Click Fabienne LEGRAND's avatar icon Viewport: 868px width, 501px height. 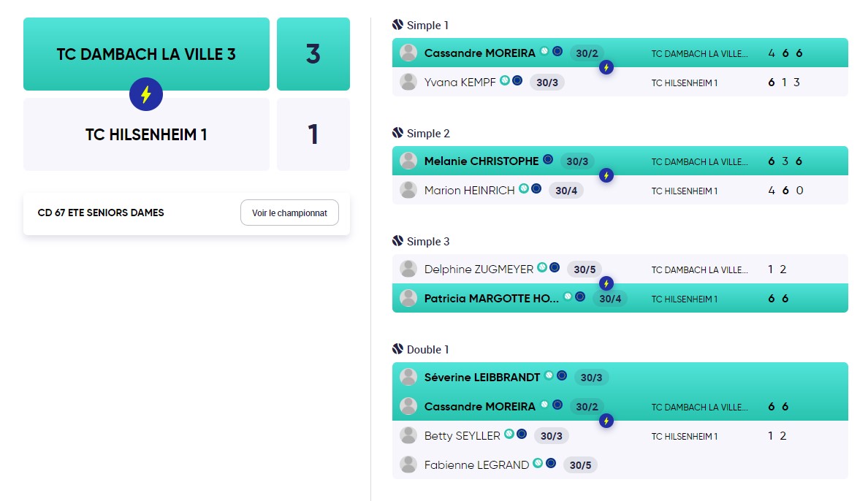[408, 464]
